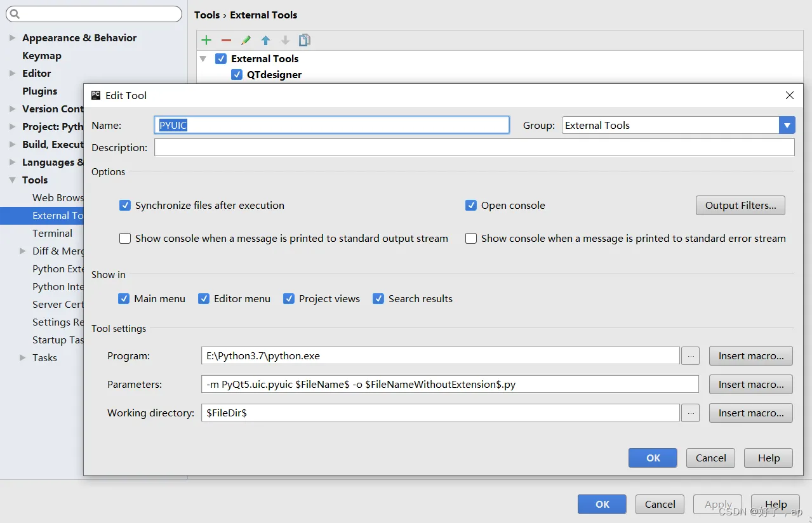Open the Keymap settings page
Image resolution: width=812 pixels, height=523 pixels.
42,56
